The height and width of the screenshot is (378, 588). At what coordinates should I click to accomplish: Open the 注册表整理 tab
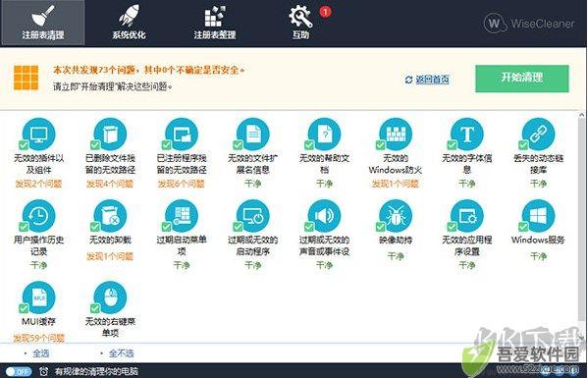(x=215, y=23)
